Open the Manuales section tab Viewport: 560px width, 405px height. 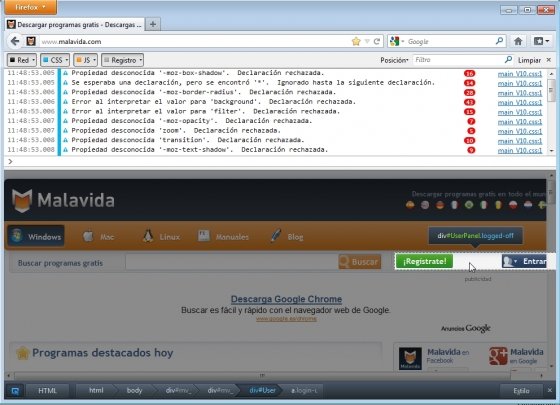pyautogui.click(x=223, y=236)
